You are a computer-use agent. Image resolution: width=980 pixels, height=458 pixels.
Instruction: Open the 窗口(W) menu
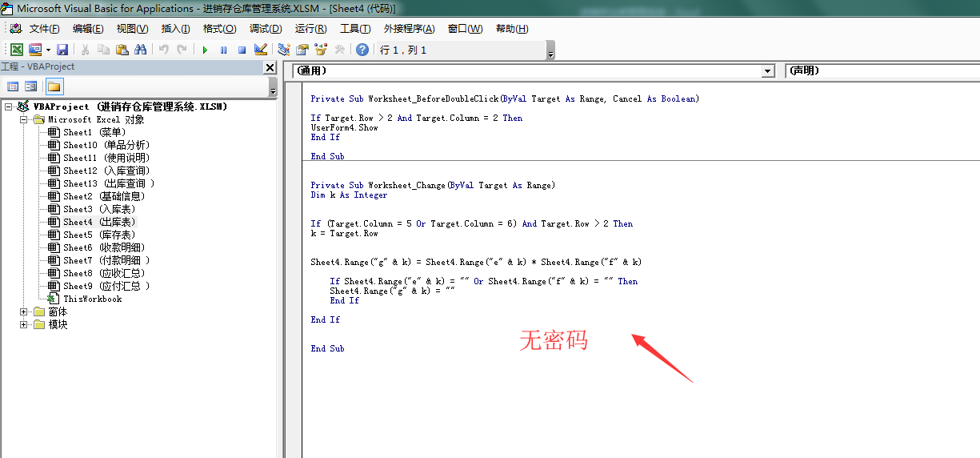(465, 29)
